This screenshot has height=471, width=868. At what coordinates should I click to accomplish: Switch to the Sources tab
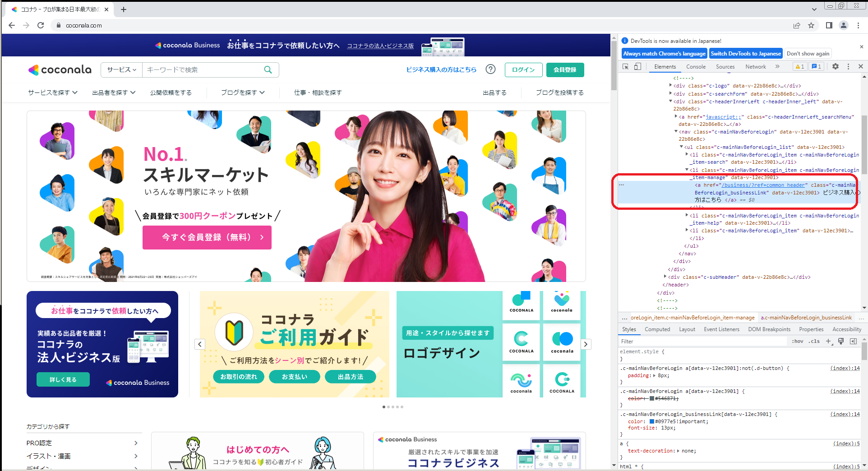725,66
